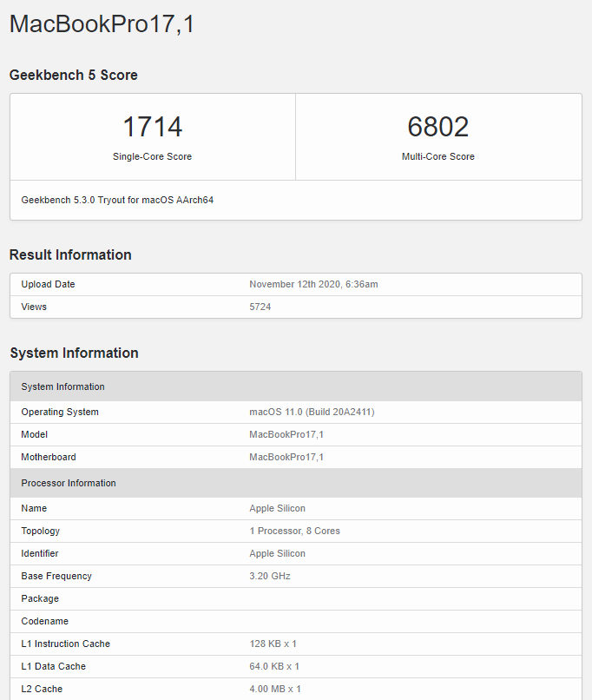Select the macOS 11.0 (Build 20A2411) value
Viewport: 592px width, 700px height.
[x=312, y=412]
